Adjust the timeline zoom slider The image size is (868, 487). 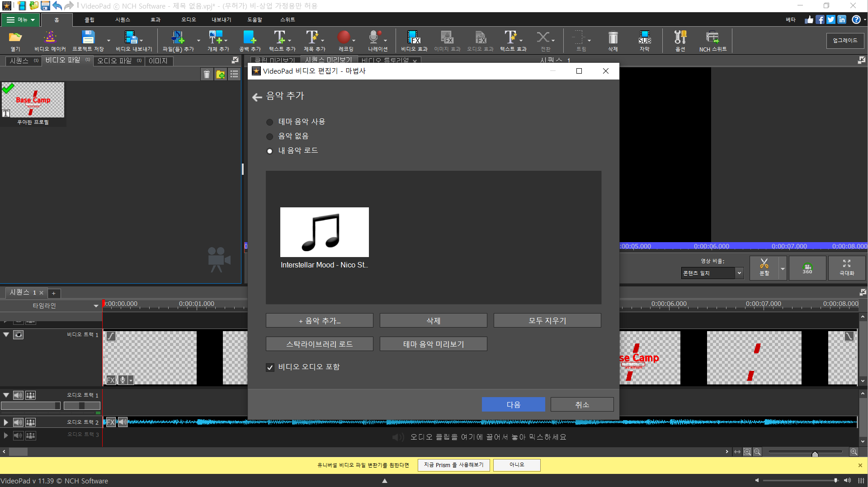(815, 454)
